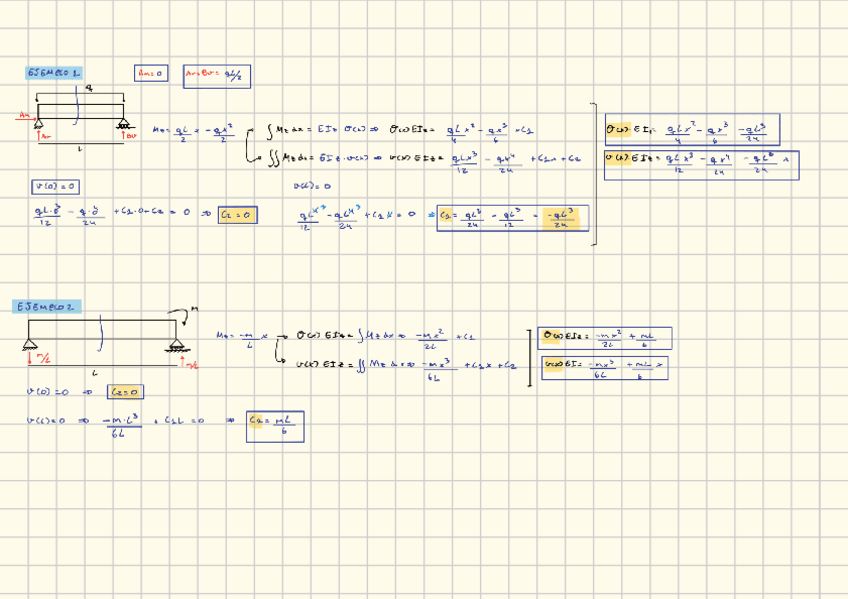Screen dimensions: 848x599
Task: Click the red Ax arrow beside the first beam
Action: coord(25,116)
